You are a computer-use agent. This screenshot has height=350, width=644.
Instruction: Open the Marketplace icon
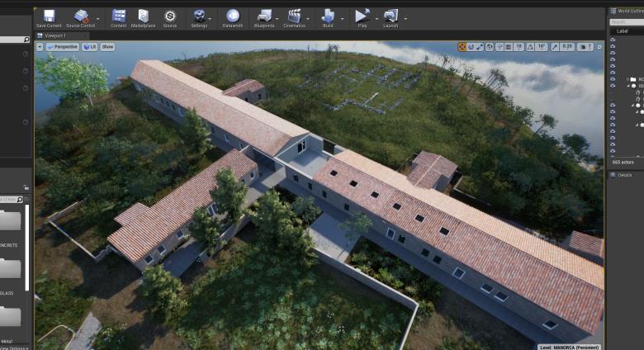[143, 18]
